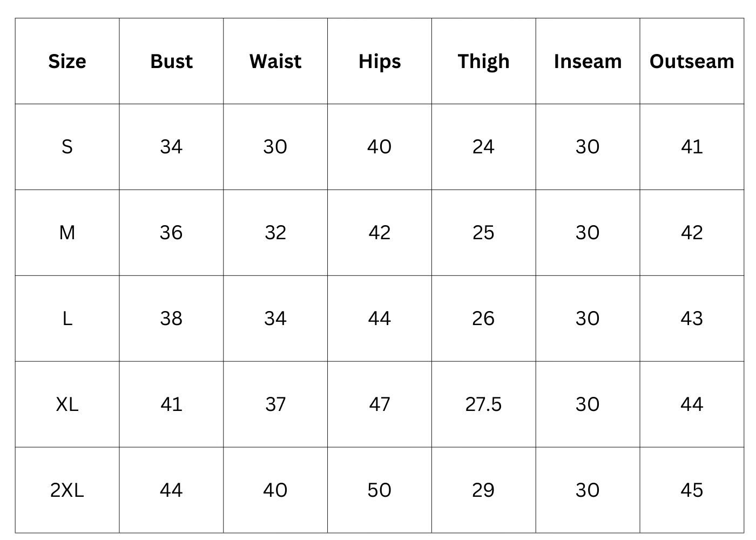This screenshot has height=540, width=756.
Task: Select the outseam value 43 for L
Action: click(692, 318)
